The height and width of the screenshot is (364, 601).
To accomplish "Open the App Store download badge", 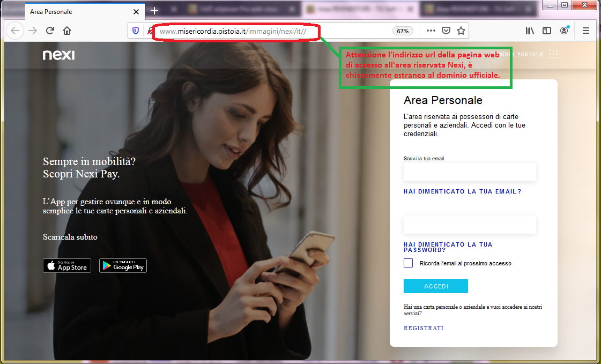I will coord(67,265).
